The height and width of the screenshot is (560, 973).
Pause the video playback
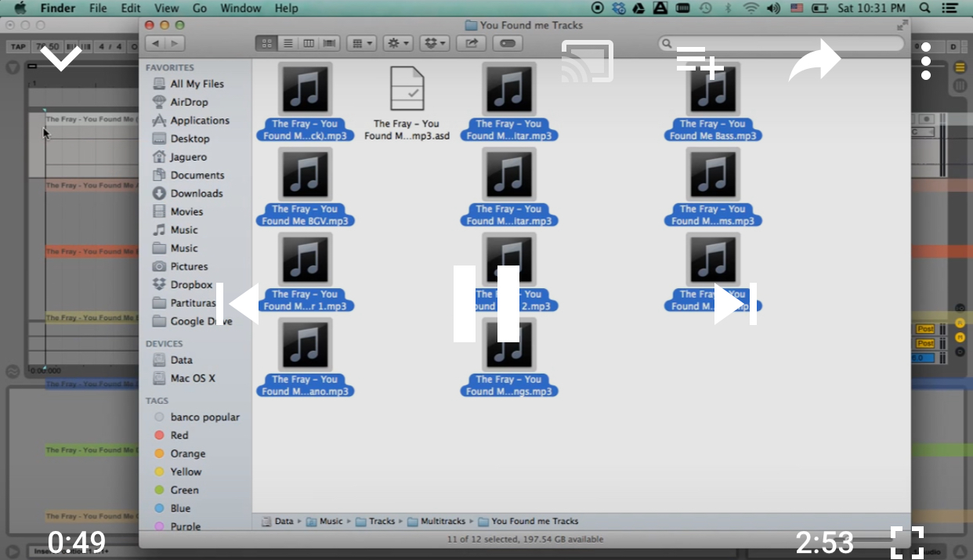[486, 304]
